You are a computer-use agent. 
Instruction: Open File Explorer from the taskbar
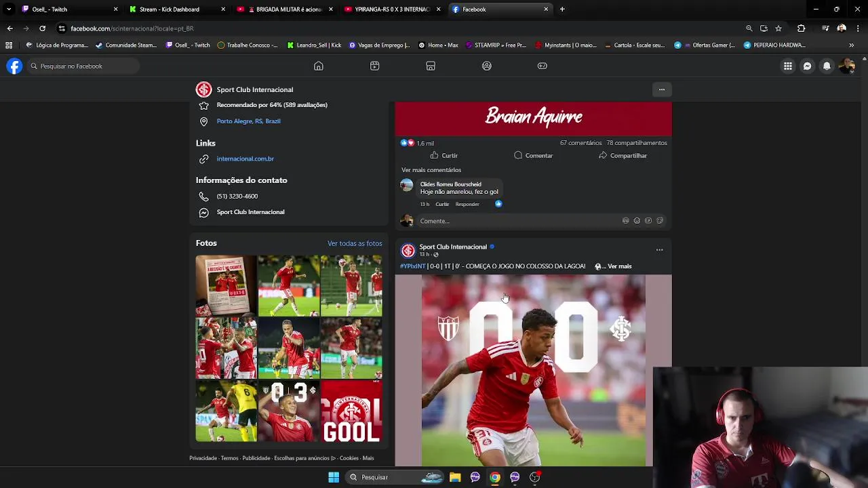click(x=455, y=477)
